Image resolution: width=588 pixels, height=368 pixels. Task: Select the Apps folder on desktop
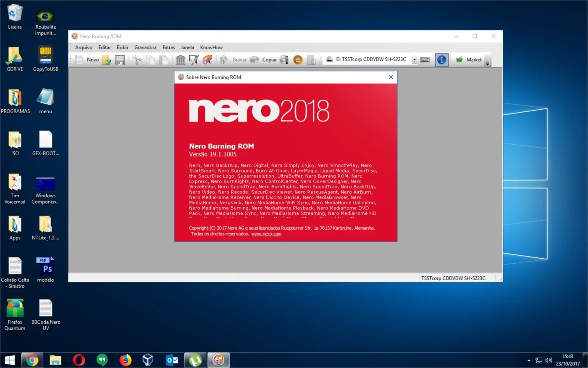(15, 228)
